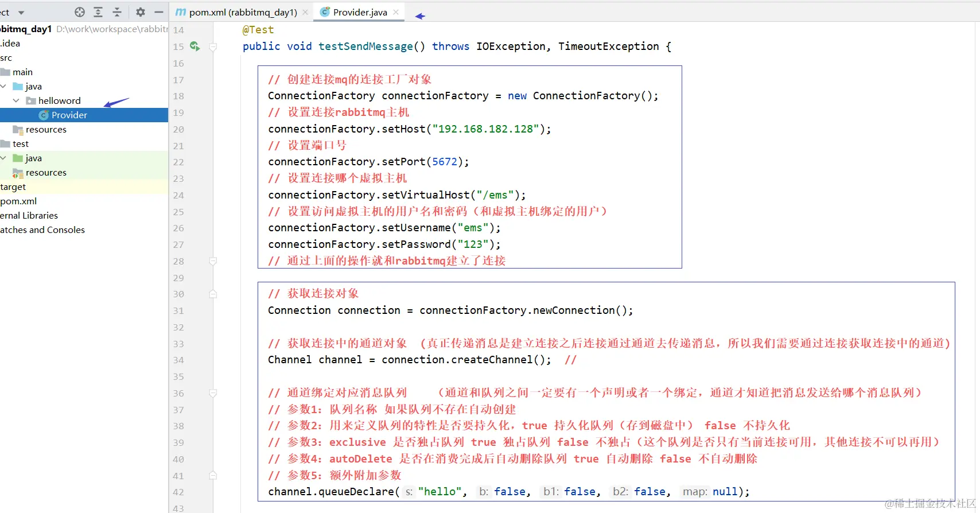Select Scratches and Consoles node
The image size is (980, 513).
tap(42, 230)
